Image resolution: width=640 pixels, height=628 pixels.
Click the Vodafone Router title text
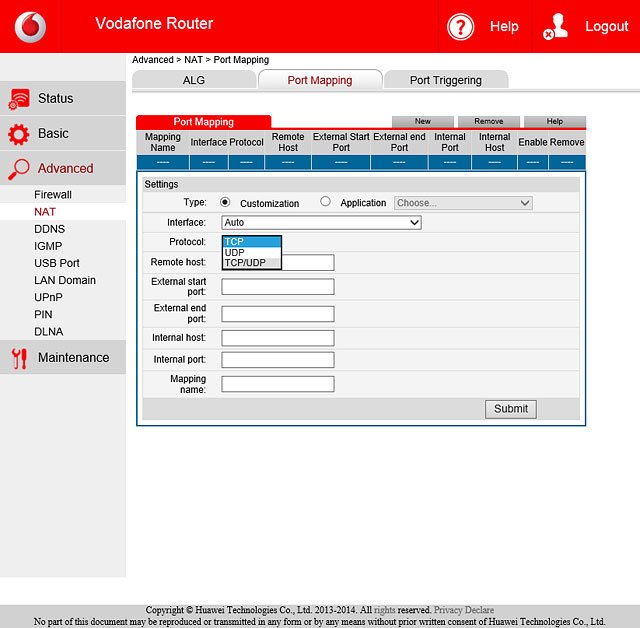click(154, 23)
